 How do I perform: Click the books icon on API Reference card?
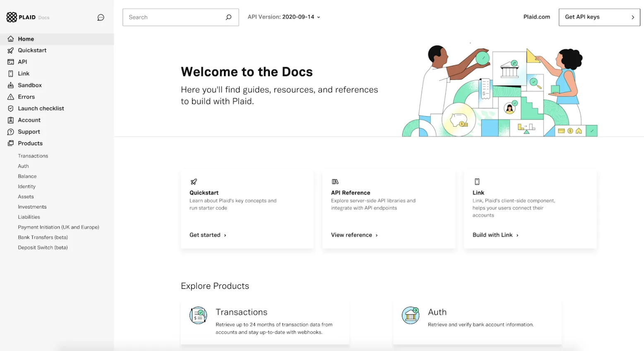coord(335,182)
